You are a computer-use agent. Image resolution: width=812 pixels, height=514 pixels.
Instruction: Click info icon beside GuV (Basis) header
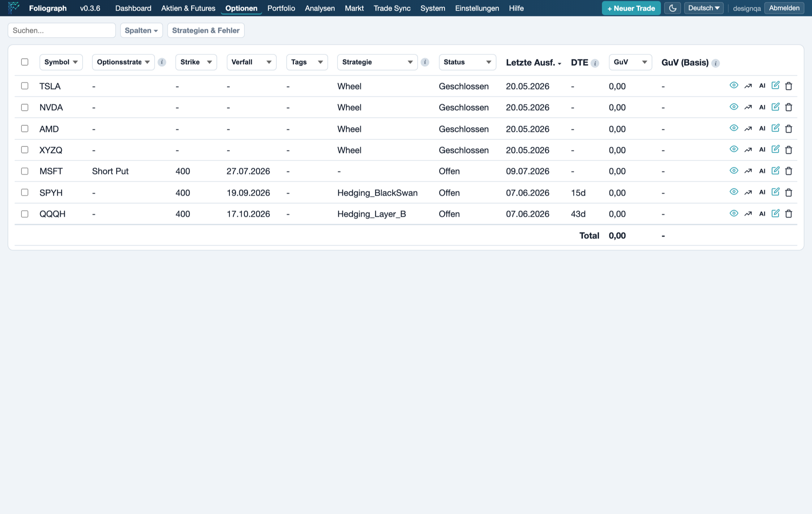(715, 63)
